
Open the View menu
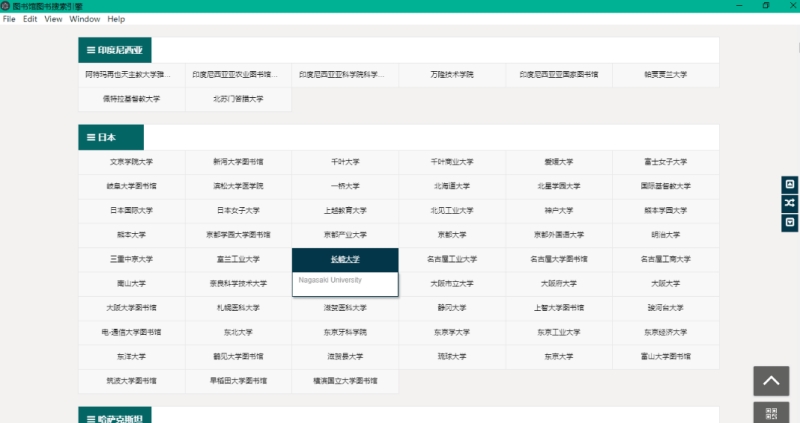pyautogui.click(x=53, y=19)
